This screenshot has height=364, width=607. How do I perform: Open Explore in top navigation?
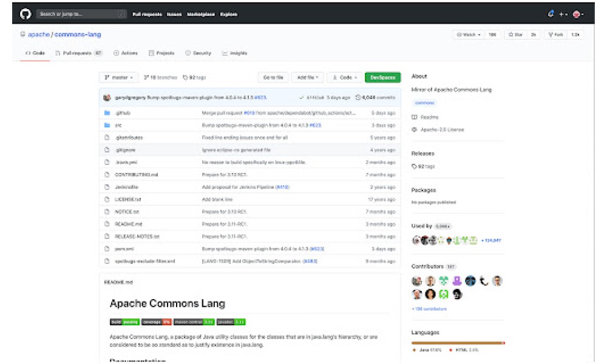(229, 15)
